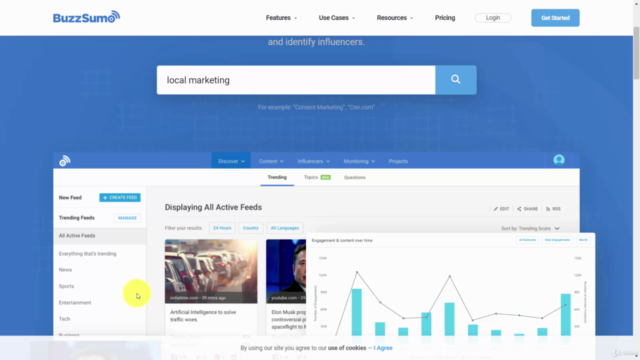Click the Manage button
This screenshot has height=360, width=640.
(x=127, y=218)
